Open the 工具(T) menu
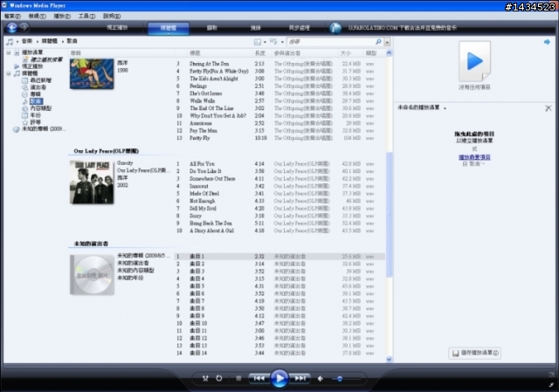The image size is (559, 392). point(86,16)
